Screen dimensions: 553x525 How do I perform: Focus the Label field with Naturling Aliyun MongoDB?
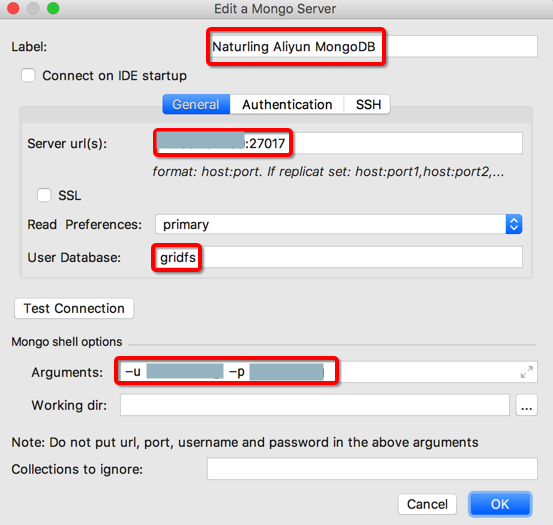coord(374,46)
